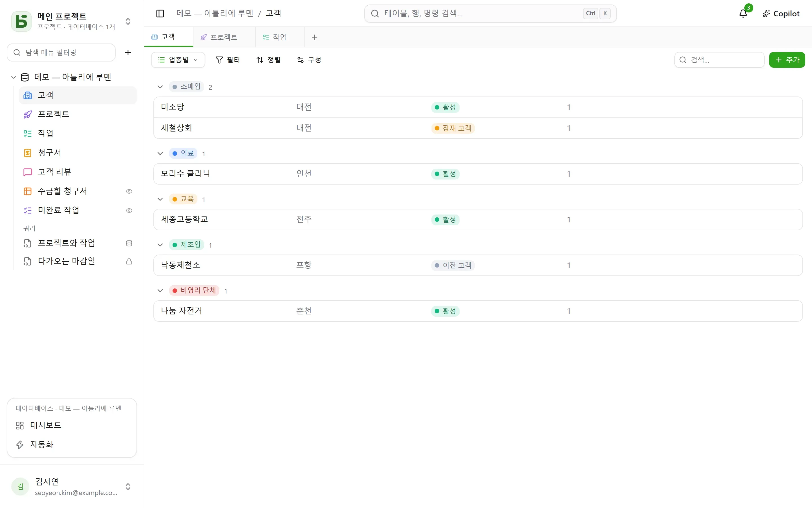This screenshot has width=812, height=508.
Task: Focus the global table and command search box
Action: (x=490, y=14)
